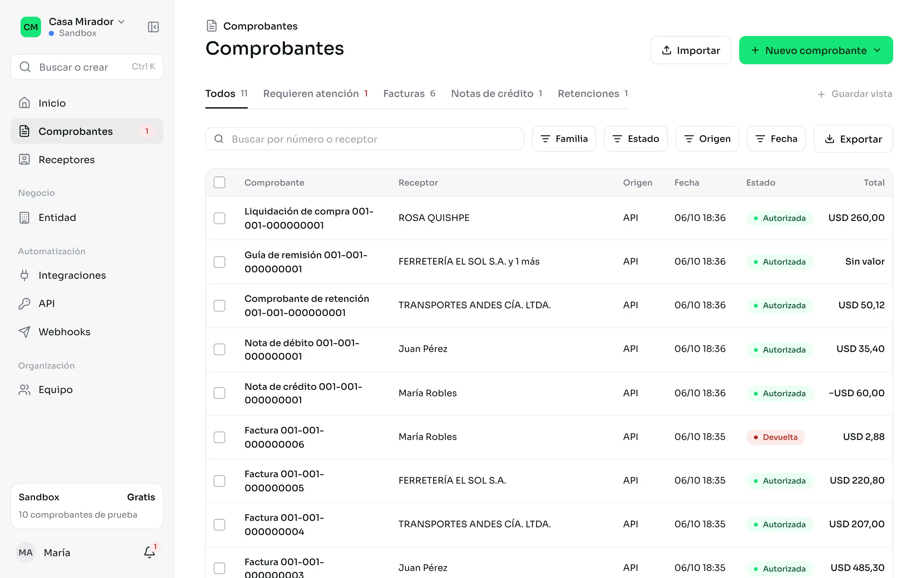Focus the Buscar o crear search box
Screen dimensions: 924x578
tap(87, 67)
